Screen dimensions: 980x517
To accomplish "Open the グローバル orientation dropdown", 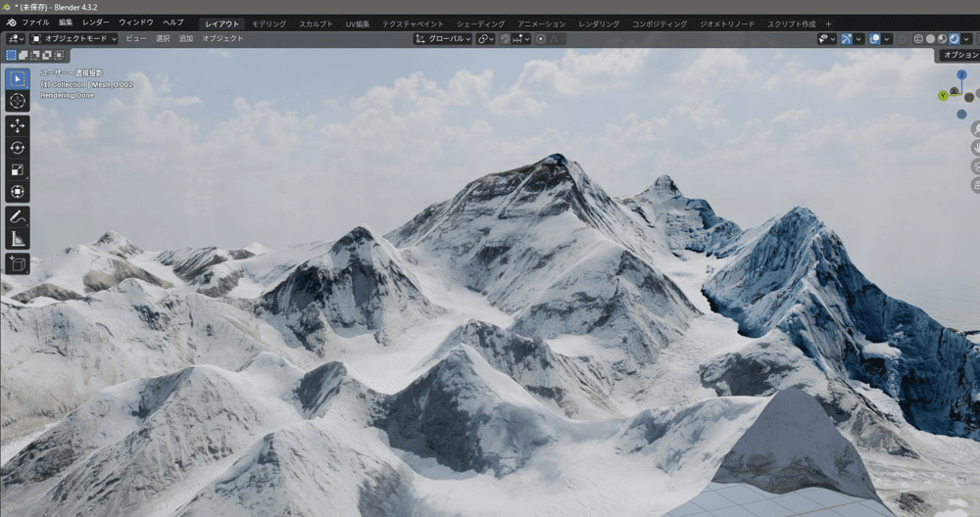I will point(443,39).
